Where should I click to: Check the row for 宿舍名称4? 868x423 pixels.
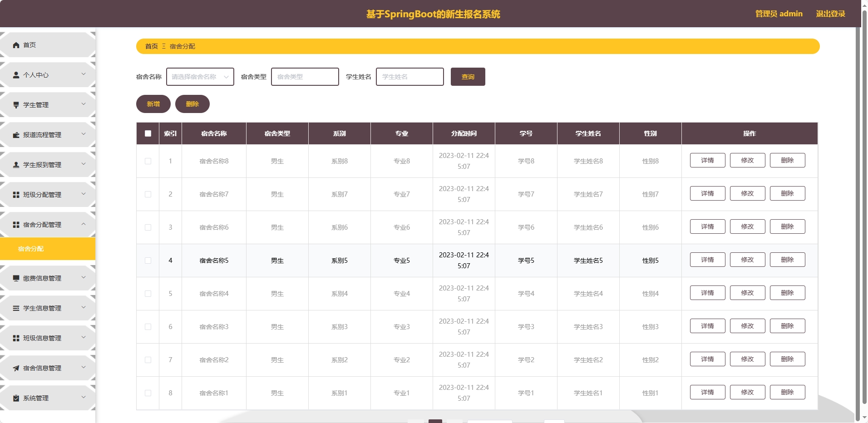pyautogui.click(x=148, y=294)
